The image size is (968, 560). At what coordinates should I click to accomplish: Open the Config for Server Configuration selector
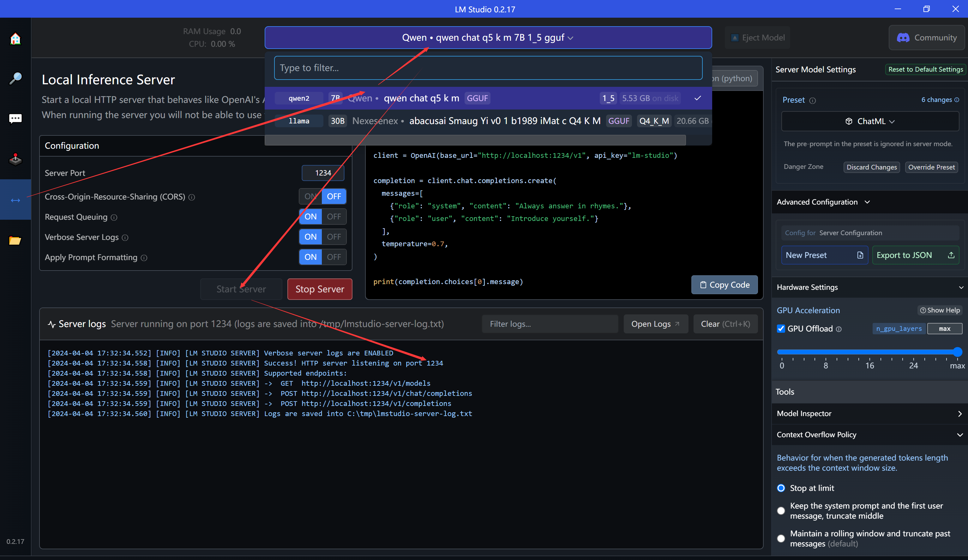tap(870, 233)
